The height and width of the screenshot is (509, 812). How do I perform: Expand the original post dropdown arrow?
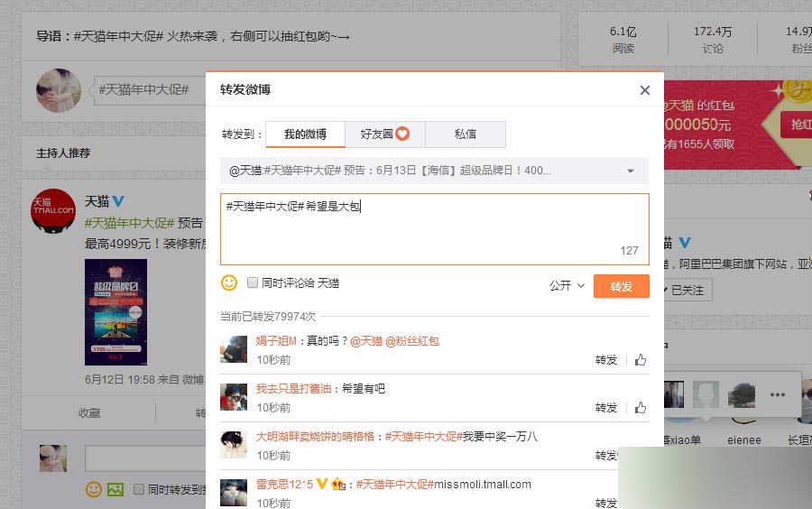(631, 171)
